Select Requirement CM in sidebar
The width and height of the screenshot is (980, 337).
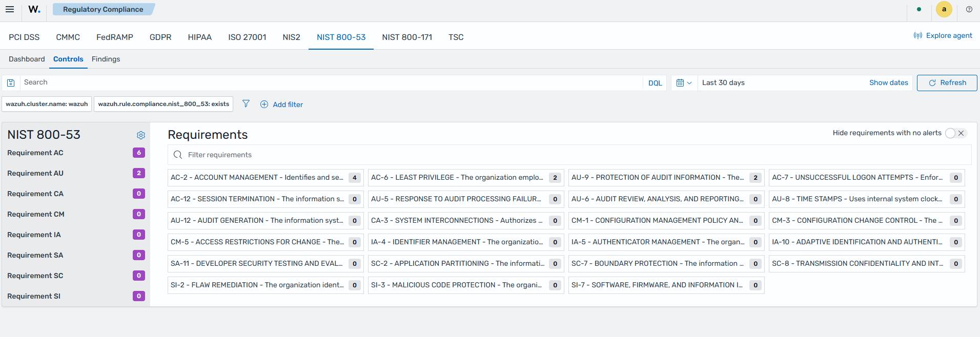click(x=76, y=214)
